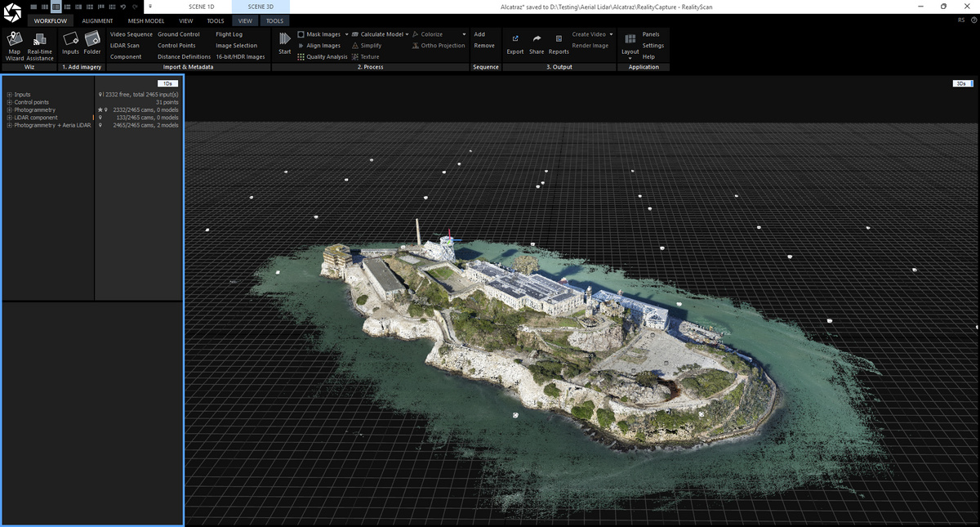Expand the Control points node
This screenshot has height=527, width=980.
(9, 102)
